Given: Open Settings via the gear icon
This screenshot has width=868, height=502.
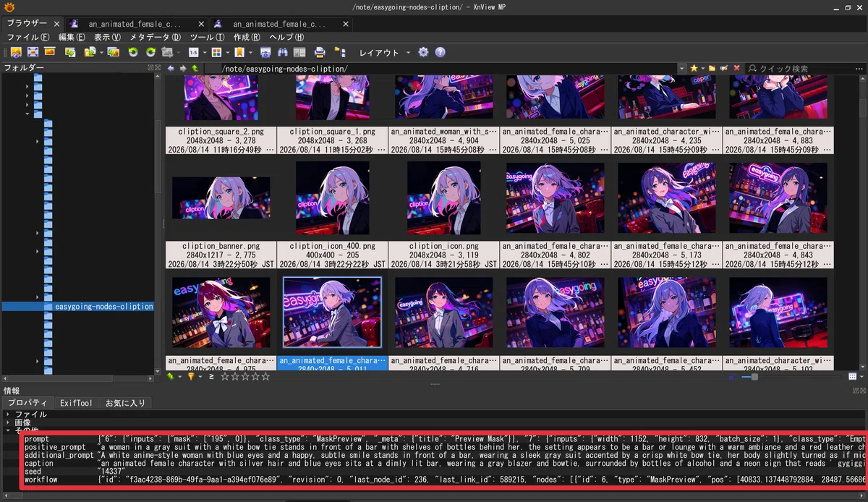Looking at the screenshot, I should click(423, 52).
